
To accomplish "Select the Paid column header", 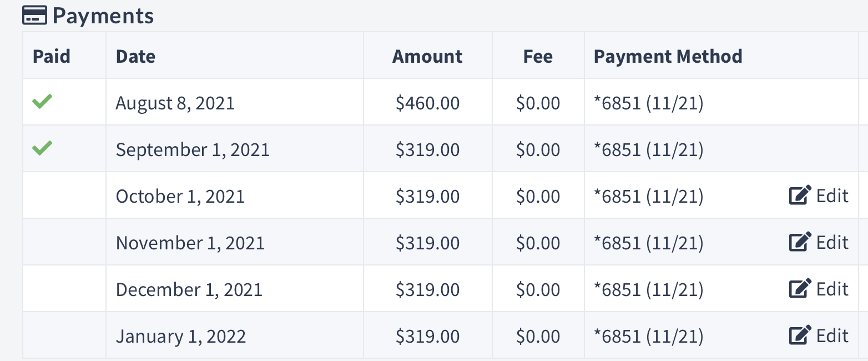I will click(52, 57).
